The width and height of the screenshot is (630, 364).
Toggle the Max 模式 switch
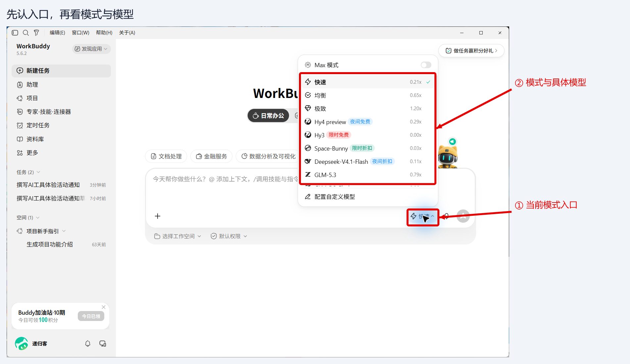pyautogui.click(x=426, y=65)
